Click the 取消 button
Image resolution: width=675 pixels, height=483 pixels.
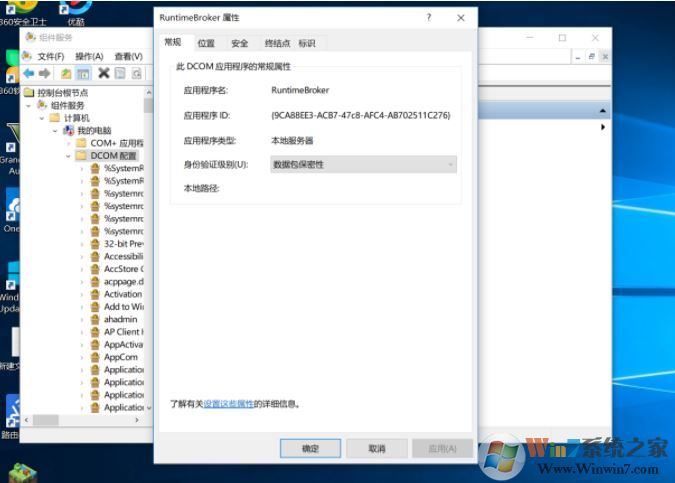[x=377, y=449]
